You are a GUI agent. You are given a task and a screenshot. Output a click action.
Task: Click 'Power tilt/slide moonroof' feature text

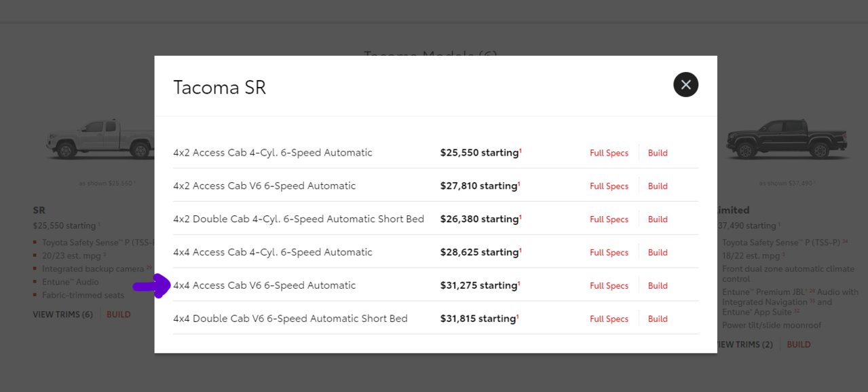[772, 325]
